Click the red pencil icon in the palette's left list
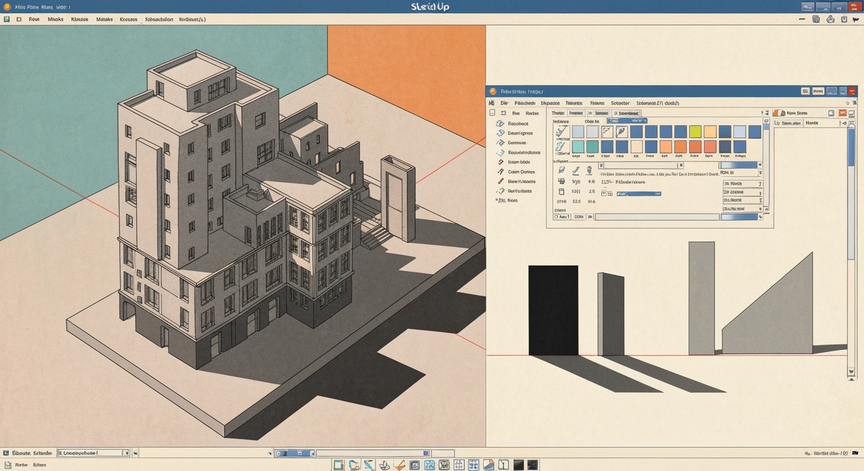 click(500, 162)
